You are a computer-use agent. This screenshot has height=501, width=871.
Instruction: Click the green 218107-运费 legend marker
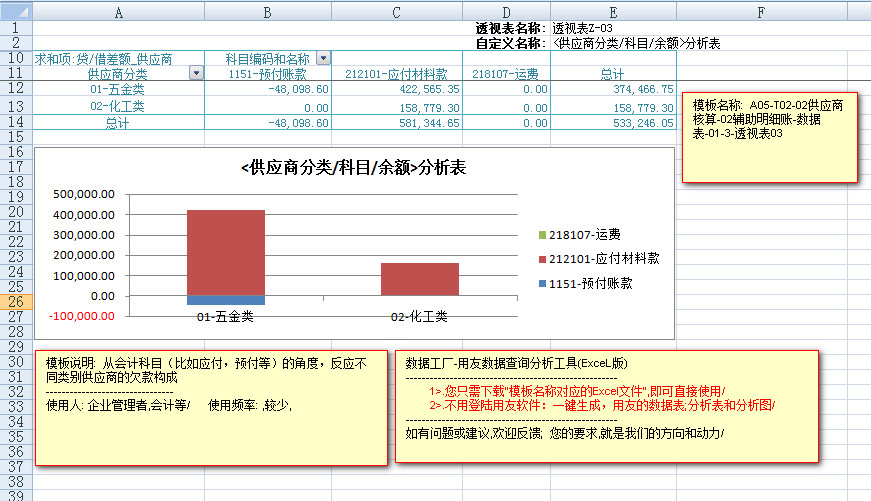click(542, 235)
